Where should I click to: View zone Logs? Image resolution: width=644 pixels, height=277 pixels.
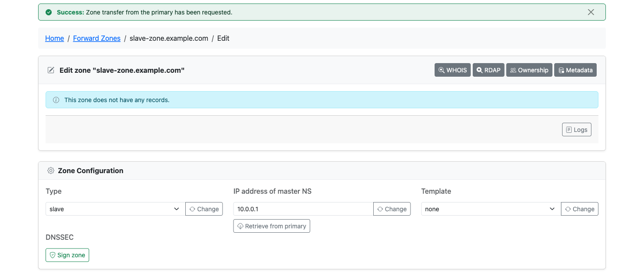coord(577,130)
